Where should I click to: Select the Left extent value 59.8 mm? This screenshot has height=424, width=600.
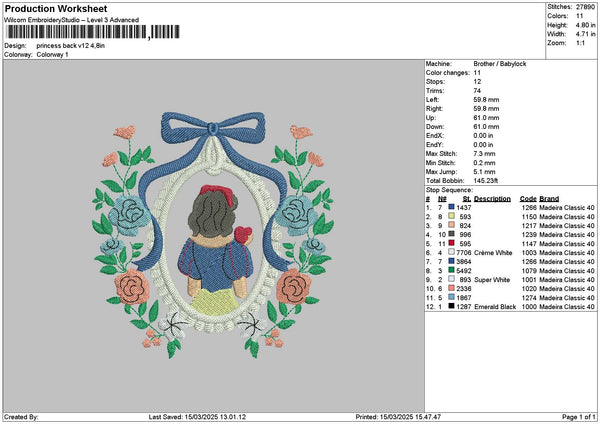point(486,100)
